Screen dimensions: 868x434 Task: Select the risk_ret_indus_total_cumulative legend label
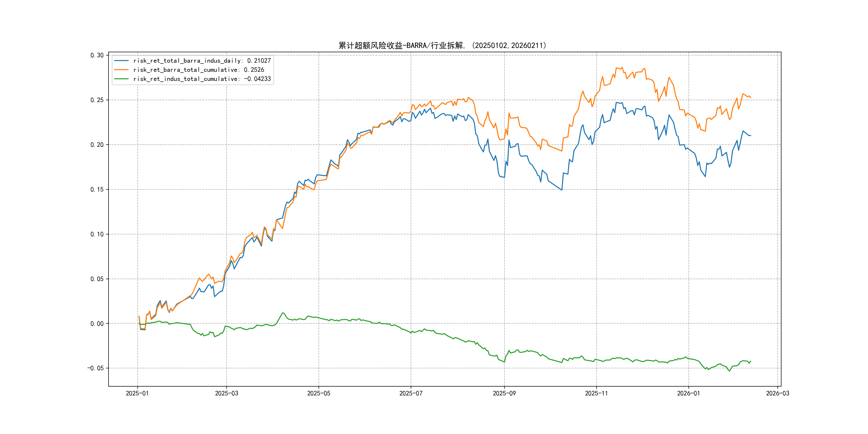tap(202, 79)
